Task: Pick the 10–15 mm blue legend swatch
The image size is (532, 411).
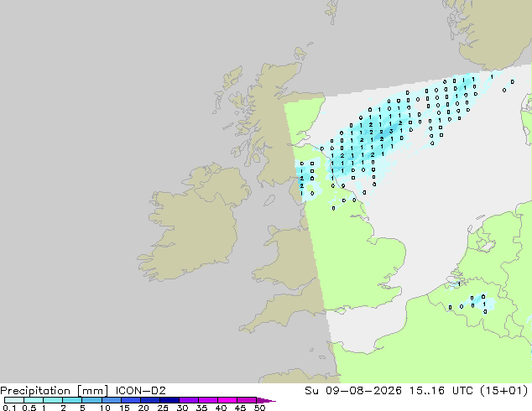Action: pyautogui.click(x=111, y=400)
